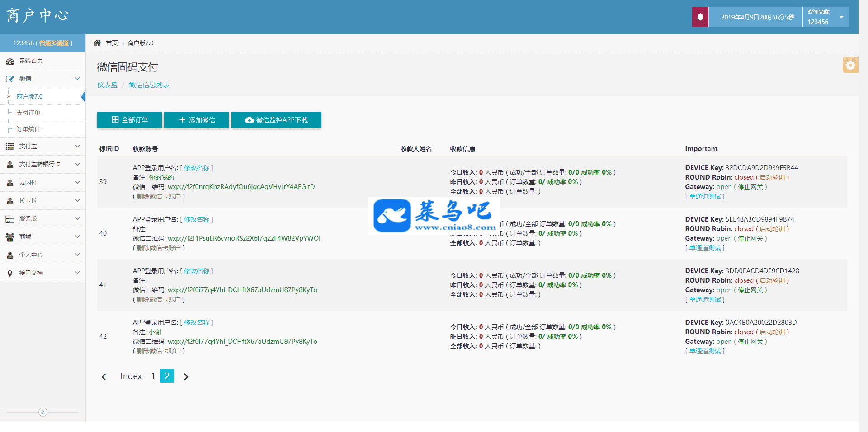The height and width of the screenshot is (432, 868).
Task: Click the 系统首页 dashboard icon
Action: 10,61
